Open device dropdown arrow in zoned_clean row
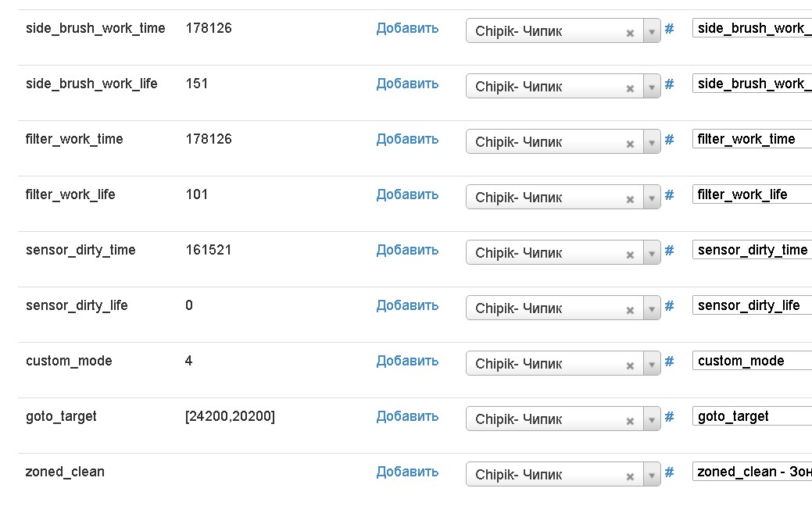Screen dimensions: 812x506 [652, 475]
